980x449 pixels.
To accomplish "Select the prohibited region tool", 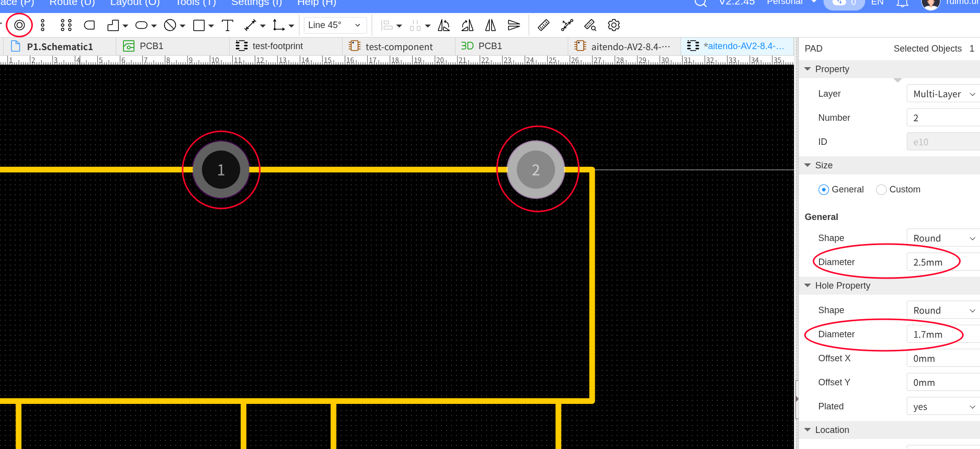I will pos(170,25).
